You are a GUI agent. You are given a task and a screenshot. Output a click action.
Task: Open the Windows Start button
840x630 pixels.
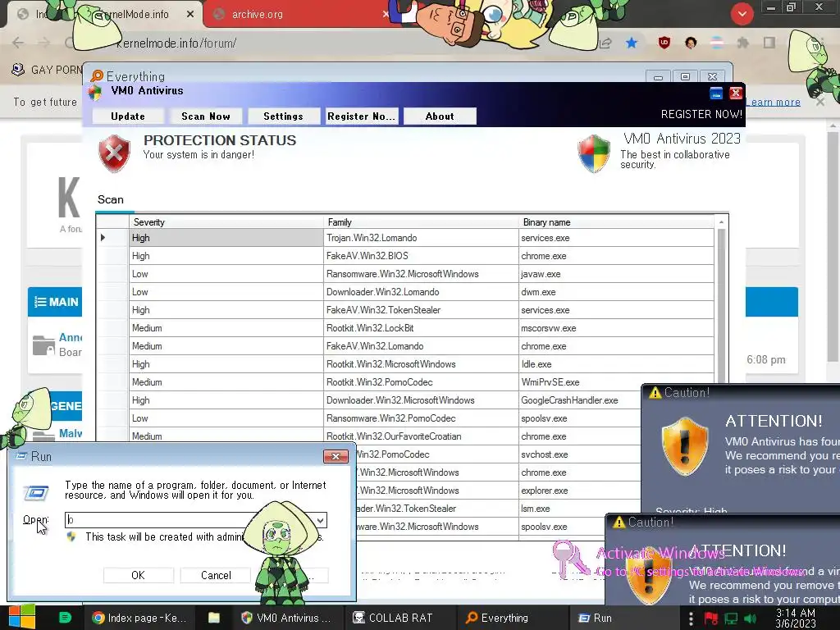point(22,617)
